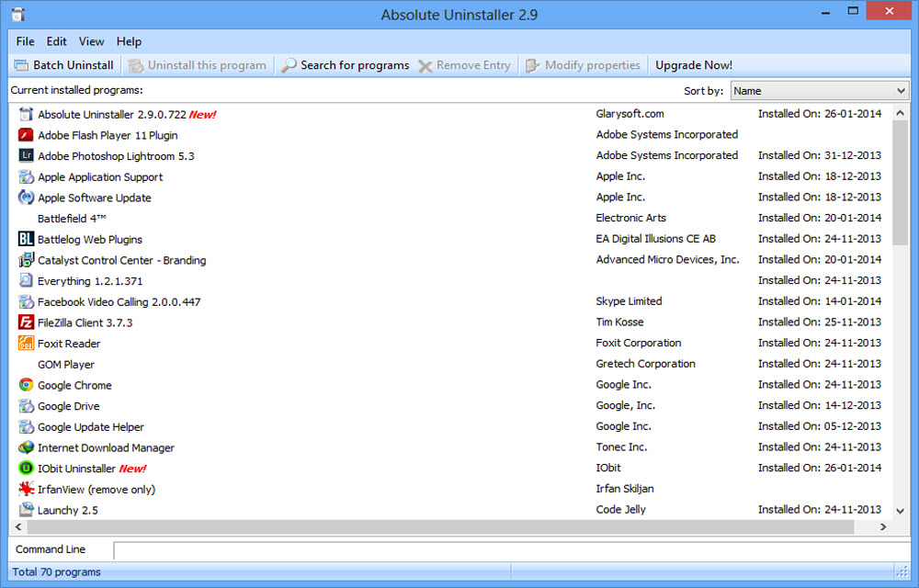Select the Launchy 2.5 icon
The height and width of the screenshot is (588, 919).
[26, 510]
